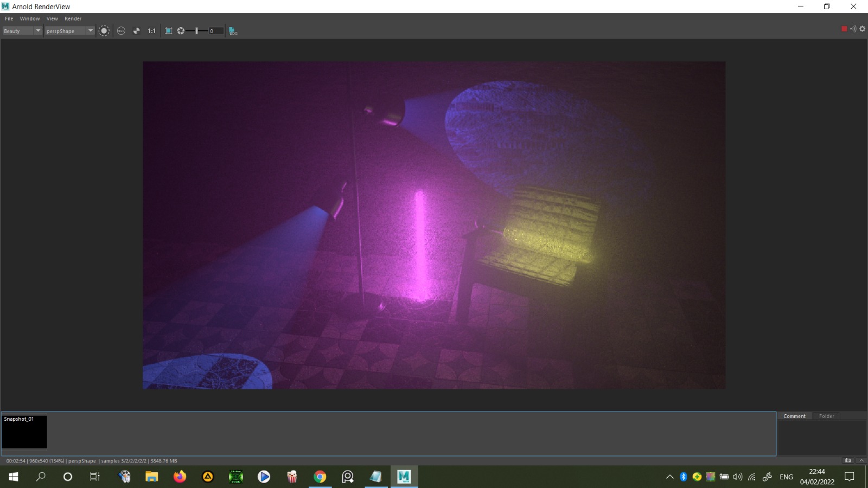Open the Window menu

[x=30, y=18]
